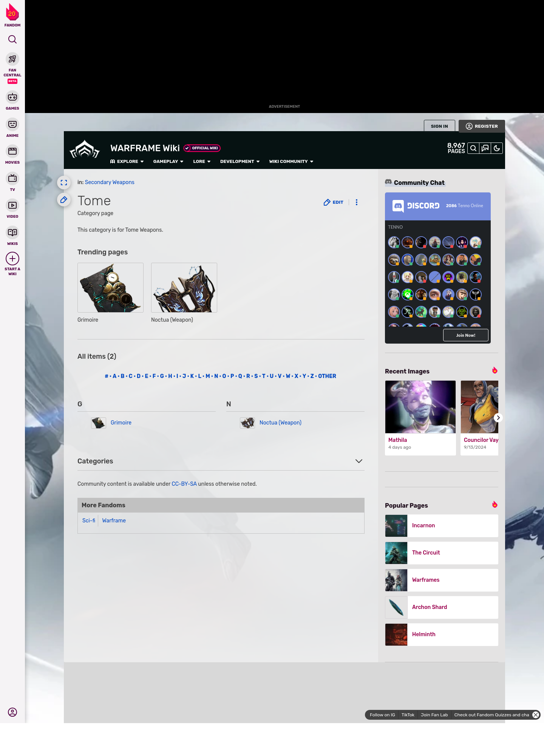Open the Incarnon popular page
Viewport: 544px width, 756px height.
(x=442, y=526)
